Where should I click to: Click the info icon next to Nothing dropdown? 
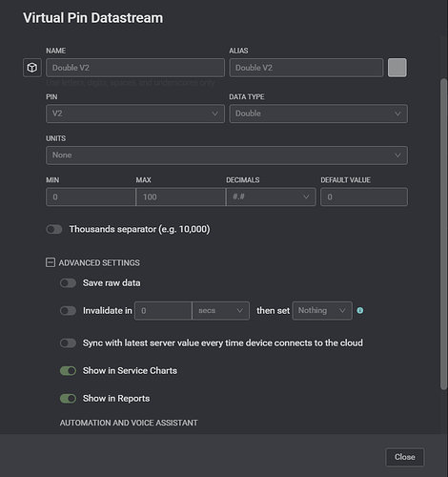359,310
